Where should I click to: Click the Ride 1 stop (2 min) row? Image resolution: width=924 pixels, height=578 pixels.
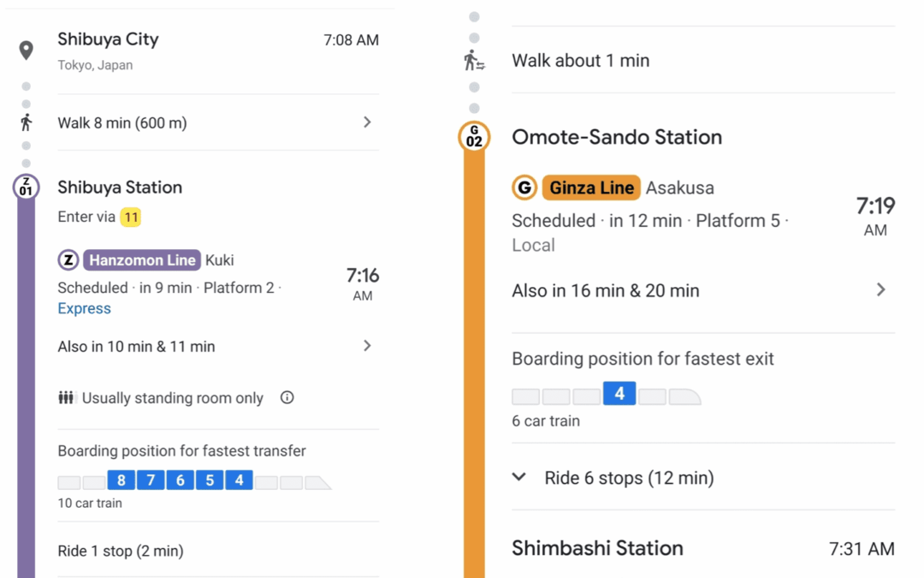tap(218, 551)
